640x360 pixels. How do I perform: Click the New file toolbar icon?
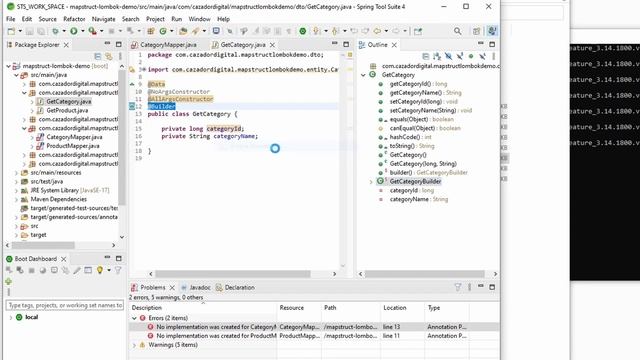coord(11,31)
